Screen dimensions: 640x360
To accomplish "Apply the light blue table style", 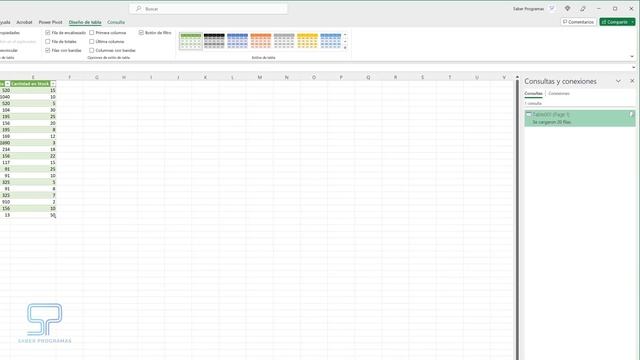I will (x=331, y=41).
